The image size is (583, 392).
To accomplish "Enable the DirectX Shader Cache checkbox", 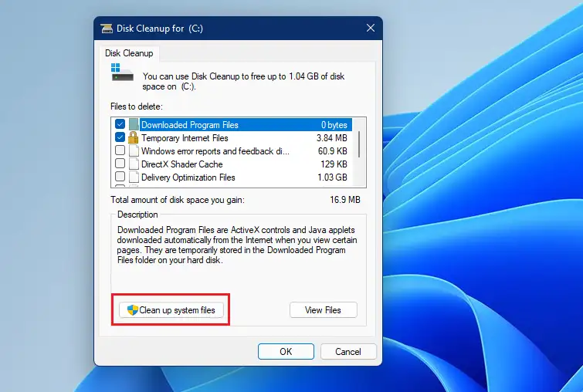I will point(120,163).
